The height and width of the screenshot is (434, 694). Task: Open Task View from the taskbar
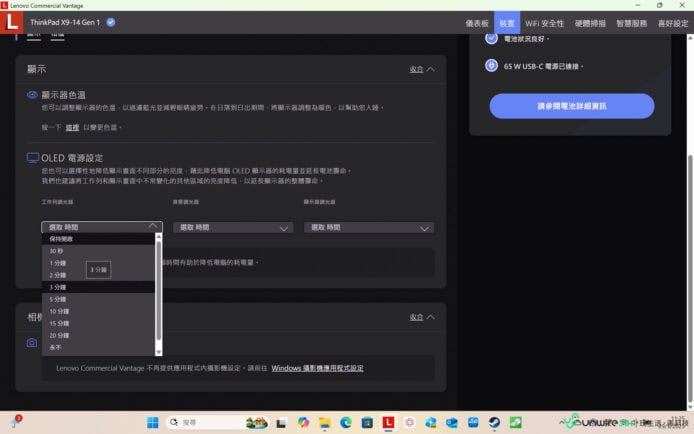281,423
